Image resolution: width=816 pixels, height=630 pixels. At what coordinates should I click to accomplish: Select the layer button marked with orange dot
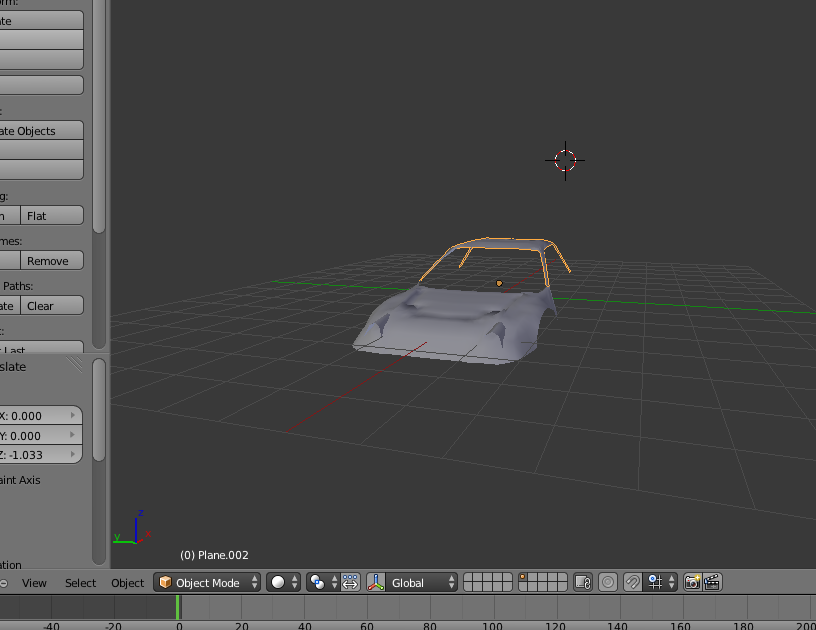pyautogui.click(x=524, y=577)
